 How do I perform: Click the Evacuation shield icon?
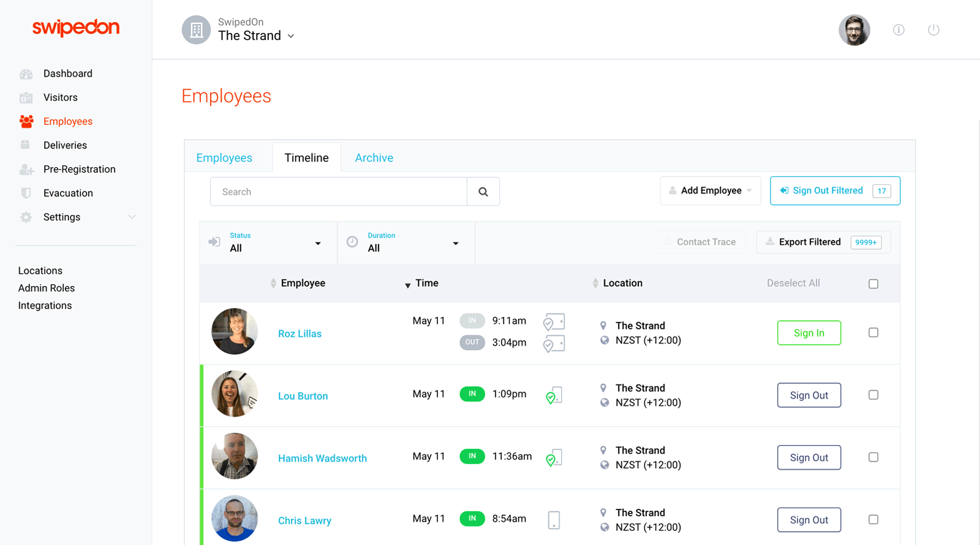click(x=26, y=193)
